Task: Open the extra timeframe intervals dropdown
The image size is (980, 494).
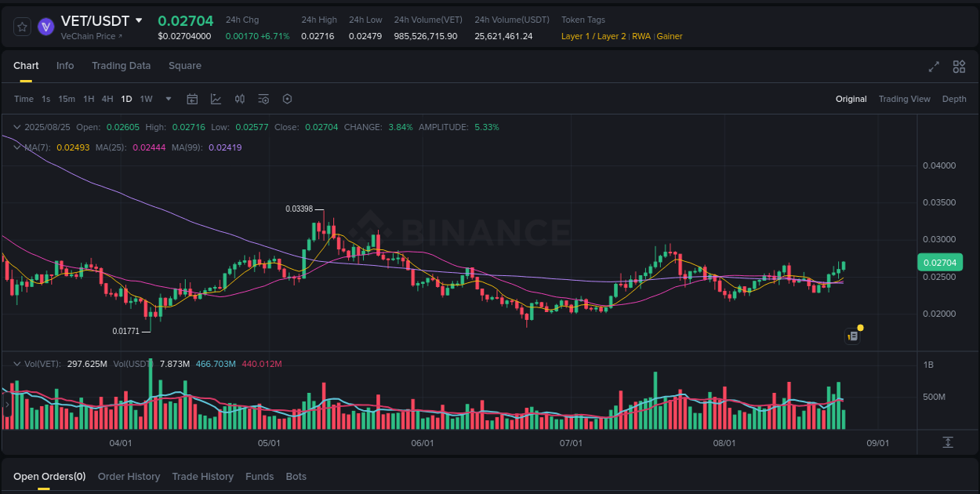Action: pos(168,99)
